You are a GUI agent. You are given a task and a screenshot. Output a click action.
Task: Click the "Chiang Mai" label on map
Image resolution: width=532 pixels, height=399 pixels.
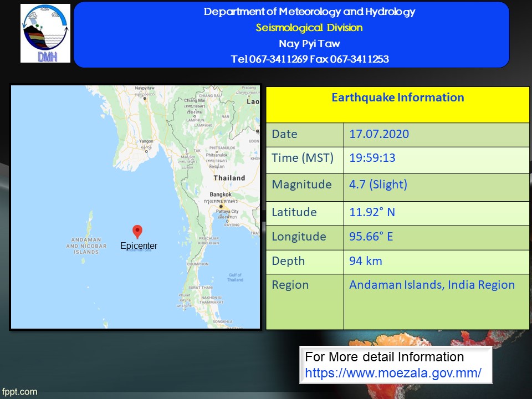[x=195, y=100]
